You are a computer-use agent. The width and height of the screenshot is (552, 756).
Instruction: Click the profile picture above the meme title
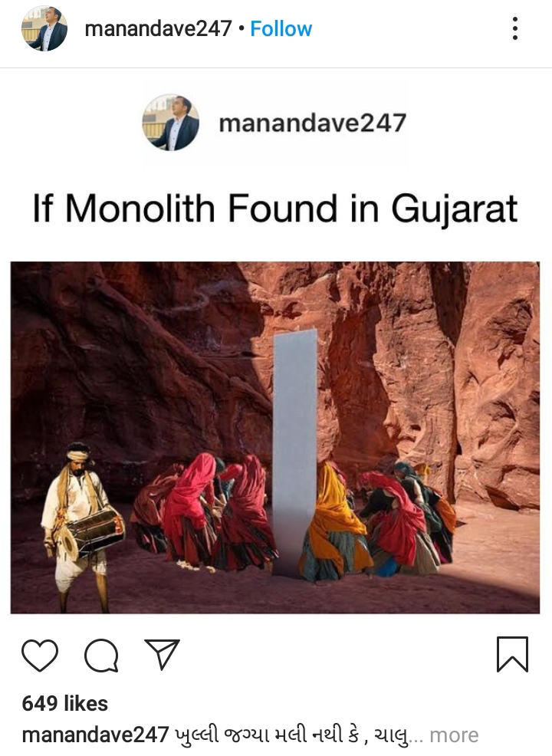171,123
